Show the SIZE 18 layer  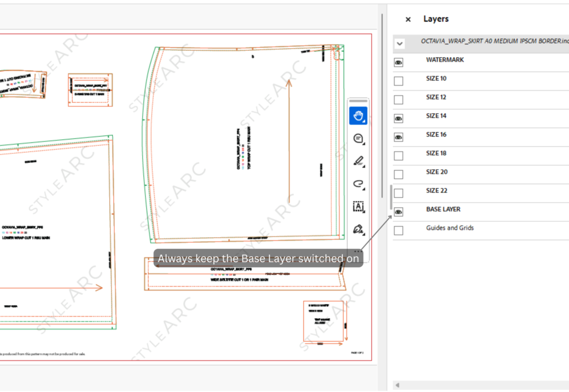click(x=398, y=156)
